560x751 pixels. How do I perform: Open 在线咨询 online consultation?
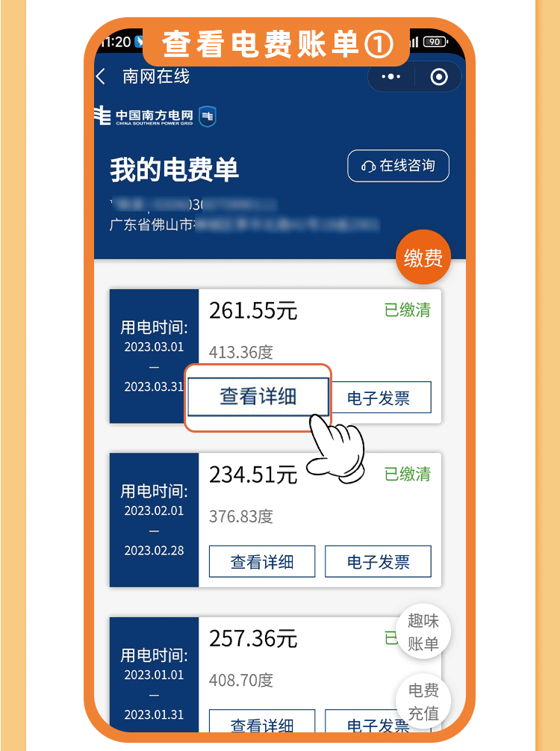click(398, 166)
